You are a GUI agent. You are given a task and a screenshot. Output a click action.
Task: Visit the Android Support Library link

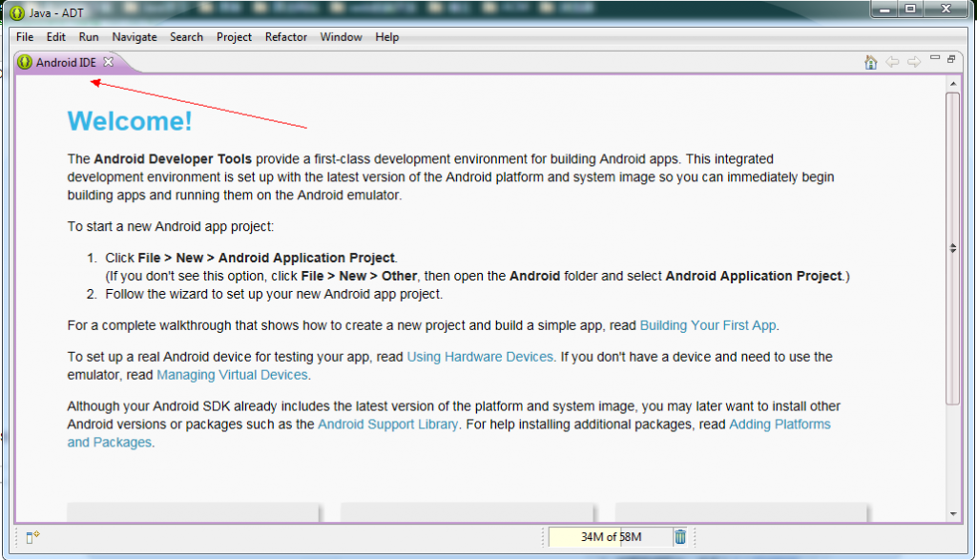click(387, 425)
